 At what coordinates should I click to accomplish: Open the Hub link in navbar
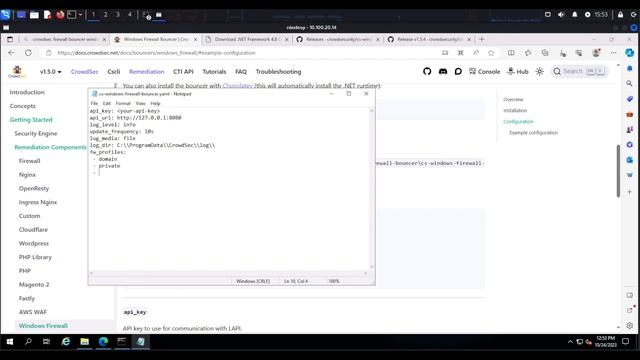click(x=518, y=71)
